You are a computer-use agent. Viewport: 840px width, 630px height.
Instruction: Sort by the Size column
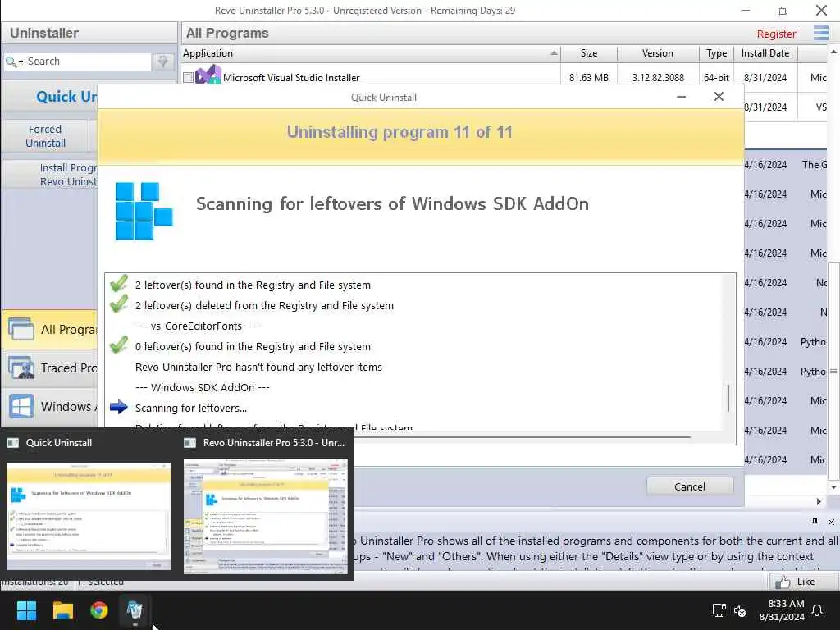(589, 53)
